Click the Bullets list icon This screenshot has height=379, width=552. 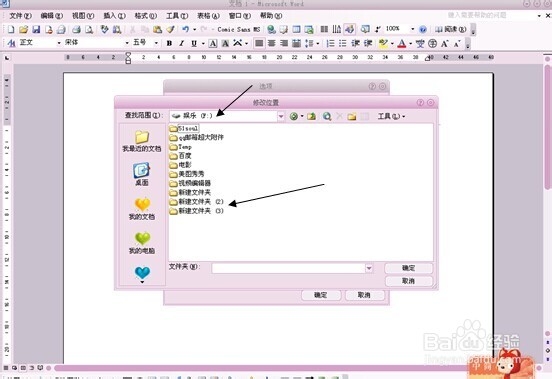(x=342, y=43)
